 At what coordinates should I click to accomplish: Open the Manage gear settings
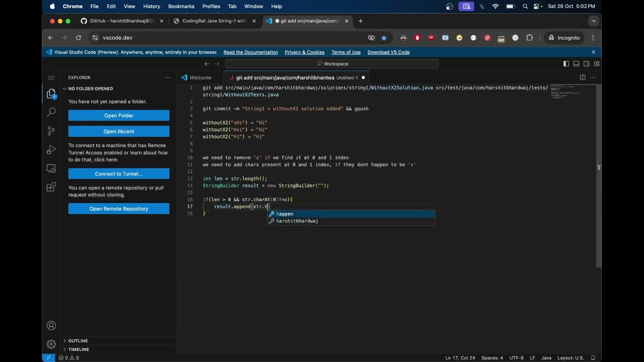pos(51,344)
